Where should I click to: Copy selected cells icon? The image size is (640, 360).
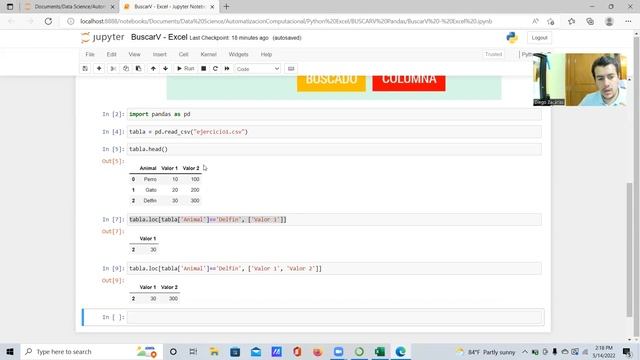pos(126,69)
